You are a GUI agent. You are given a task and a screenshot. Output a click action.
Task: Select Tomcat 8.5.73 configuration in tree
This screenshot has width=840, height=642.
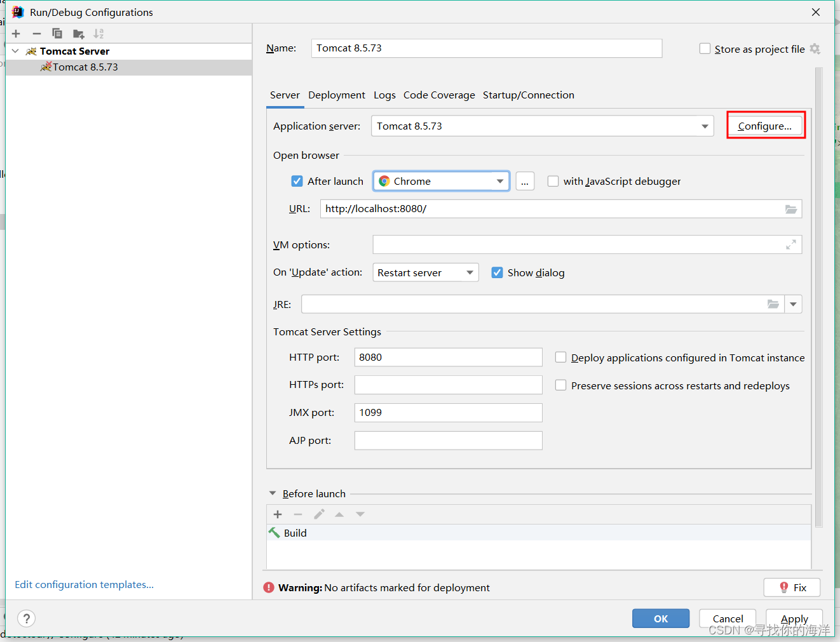coord(129,67)
